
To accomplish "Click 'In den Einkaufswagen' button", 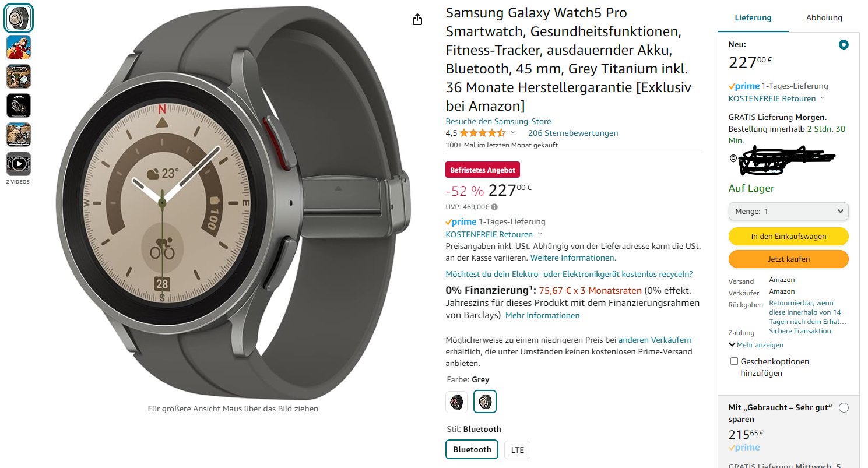I will 789,236.
